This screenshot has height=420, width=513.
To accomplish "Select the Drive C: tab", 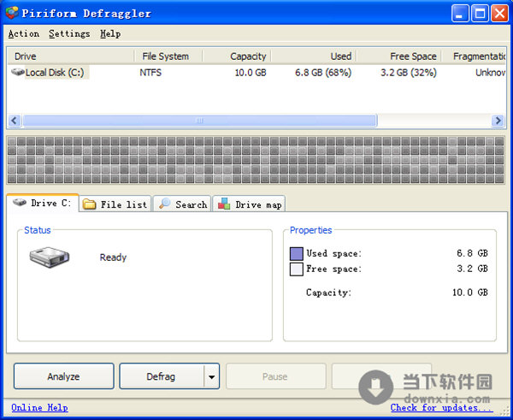I will 43,203.
